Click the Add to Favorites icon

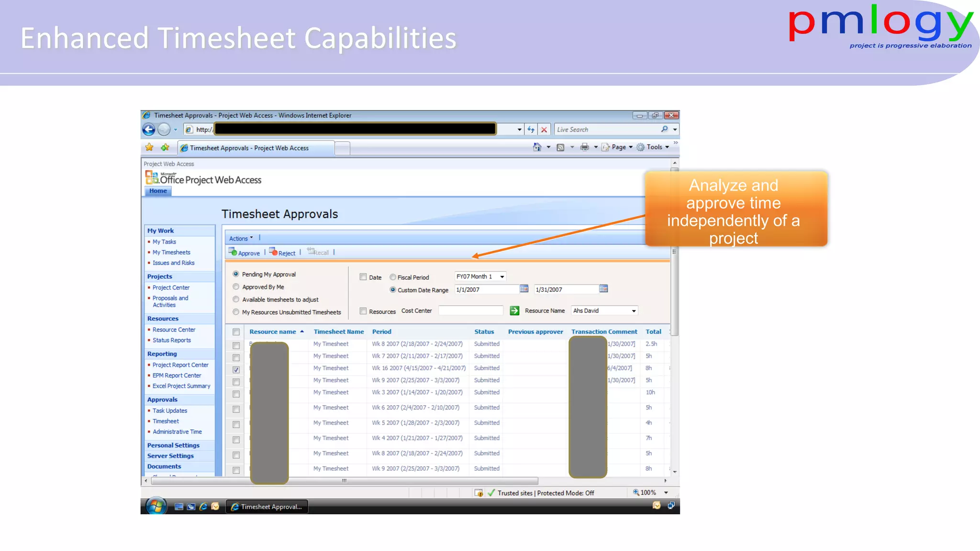(x=165, y=147)
